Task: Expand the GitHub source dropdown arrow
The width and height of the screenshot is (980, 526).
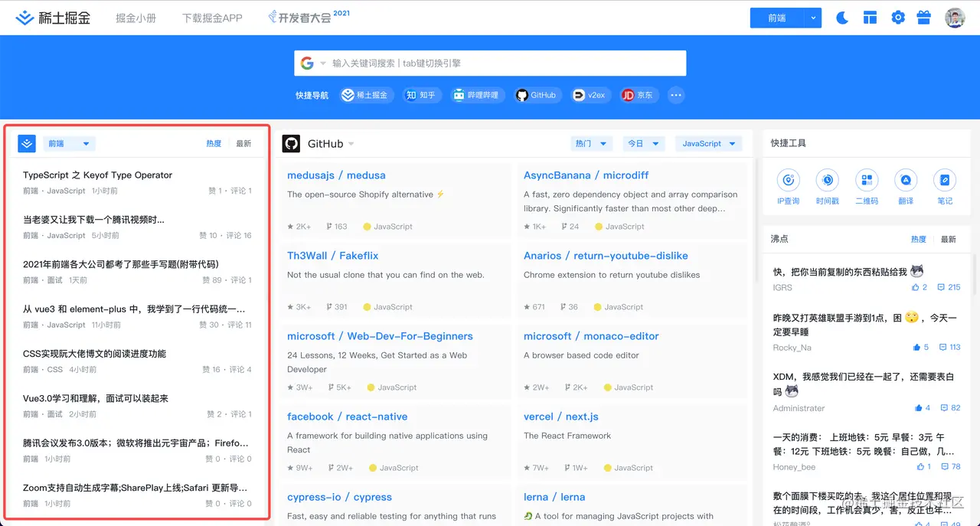Action: [351, 144]
